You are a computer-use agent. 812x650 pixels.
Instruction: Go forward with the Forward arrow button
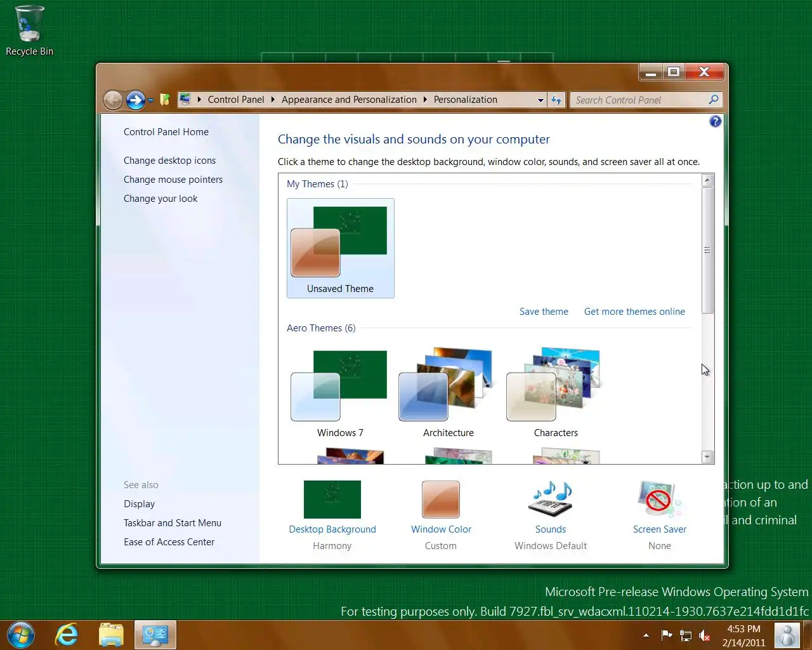click(135, 100)
